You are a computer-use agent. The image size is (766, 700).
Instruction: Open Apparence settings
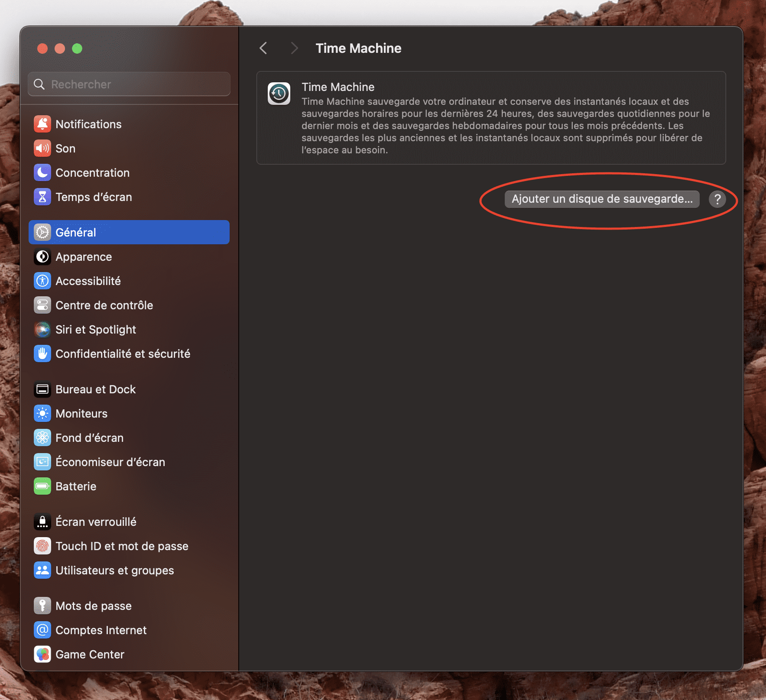[129, 257]
